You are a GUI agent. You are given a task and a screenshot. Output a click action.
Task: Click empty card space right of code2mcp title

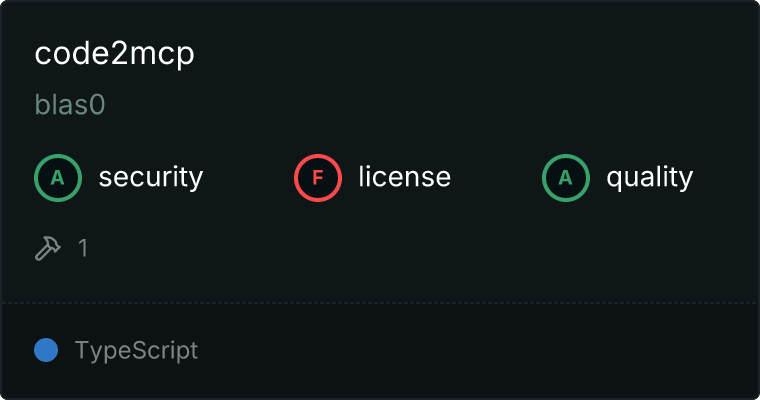(x=475, y=54)
